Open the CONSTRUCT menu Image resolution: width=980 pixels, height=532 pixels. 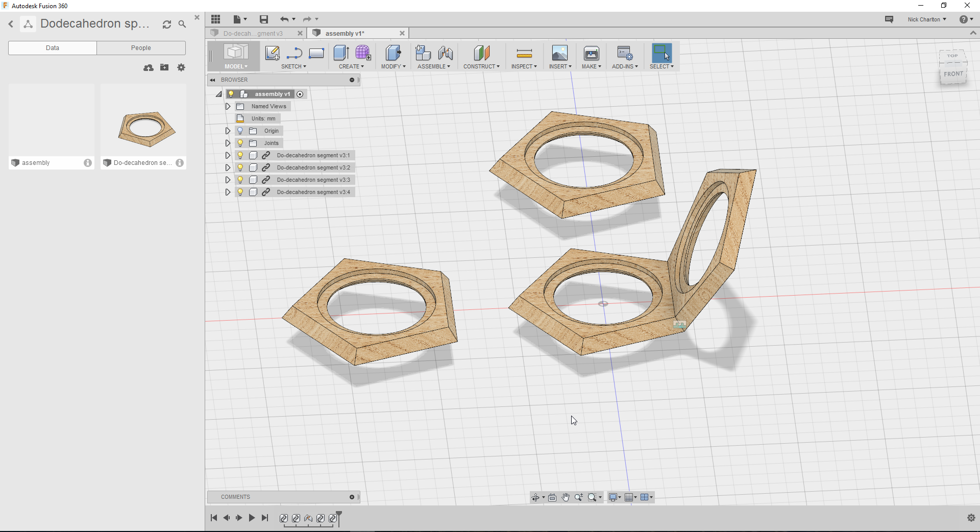coord(481,66)
